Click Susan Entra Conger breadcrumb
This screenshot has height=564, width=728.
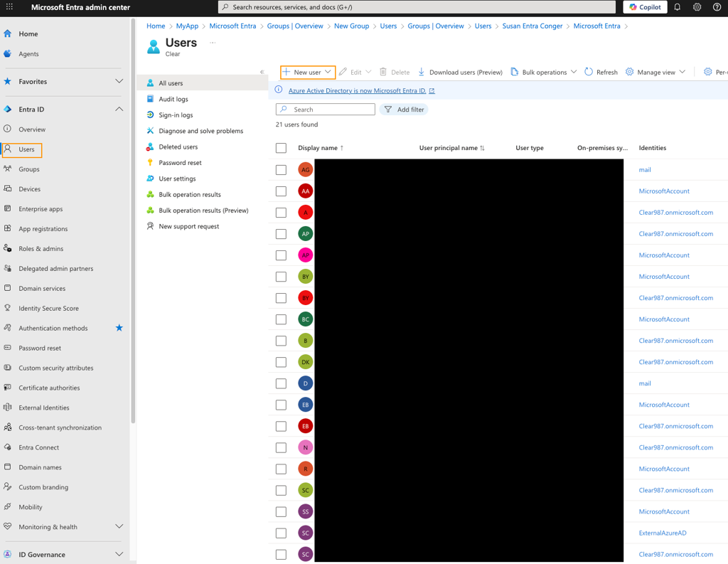tap(532, 26)
